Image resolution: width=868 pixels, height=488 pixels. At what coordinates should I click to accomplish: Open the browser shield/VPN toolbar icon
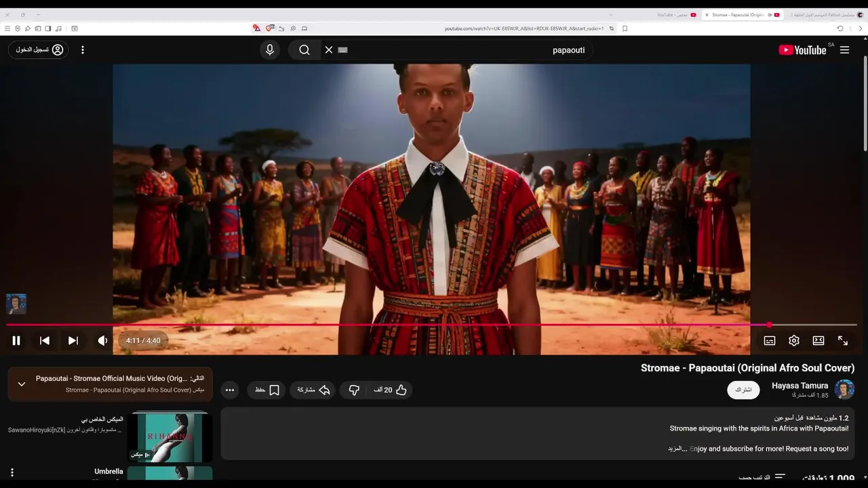click(x=18, y=28)
